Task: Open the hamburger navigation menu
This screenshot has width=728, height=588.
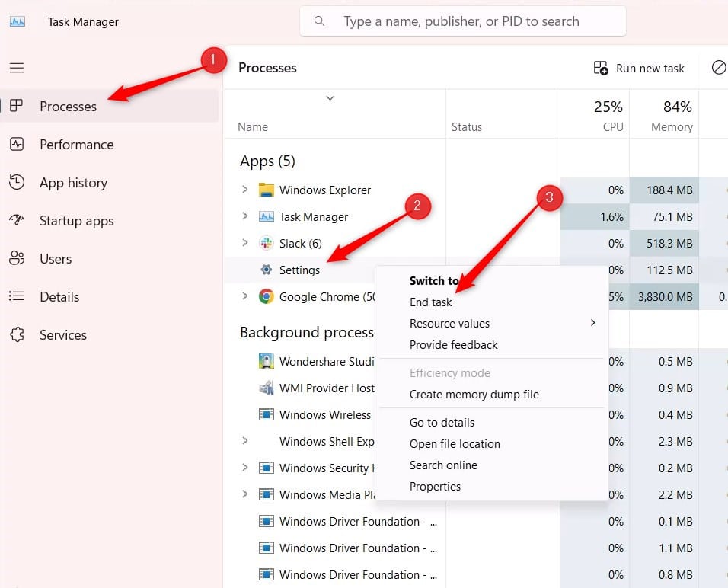Action: [x=18, y=68]
